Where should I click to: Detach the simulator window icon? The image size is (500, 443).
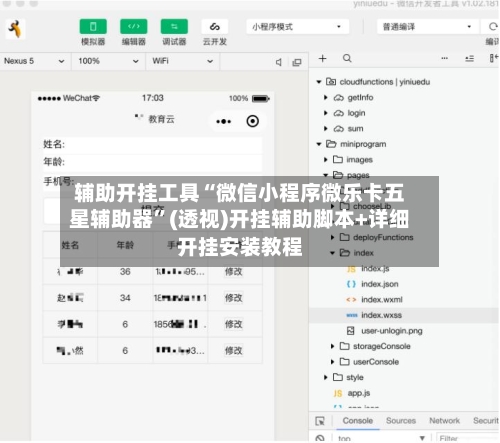coord(297,62)
